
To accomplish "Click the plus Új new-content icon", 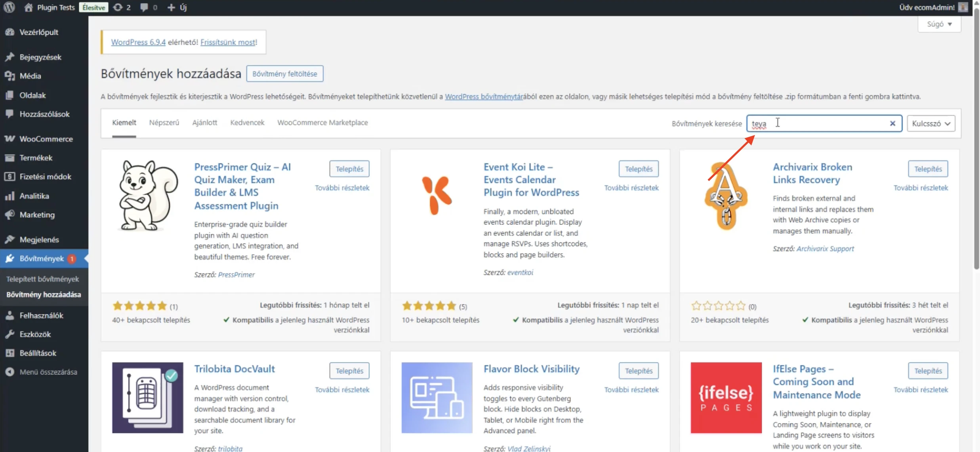I will click(x=171, y=7).
